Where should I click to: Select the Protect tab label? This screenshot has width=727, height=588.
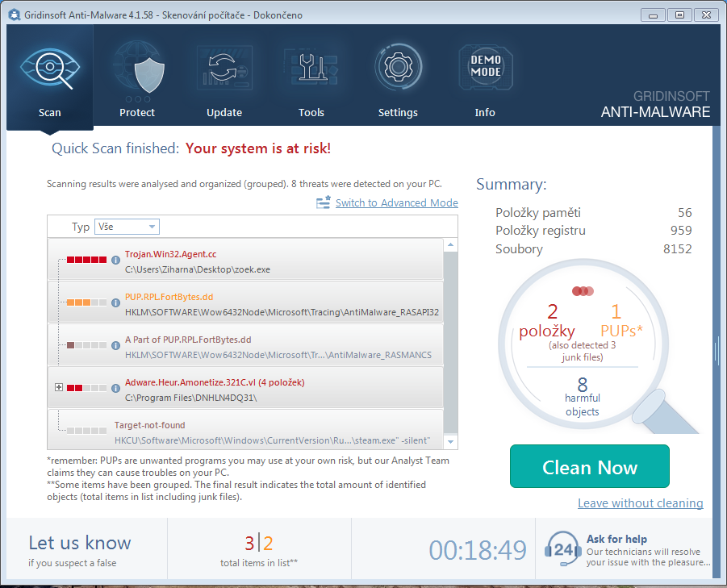137,113
